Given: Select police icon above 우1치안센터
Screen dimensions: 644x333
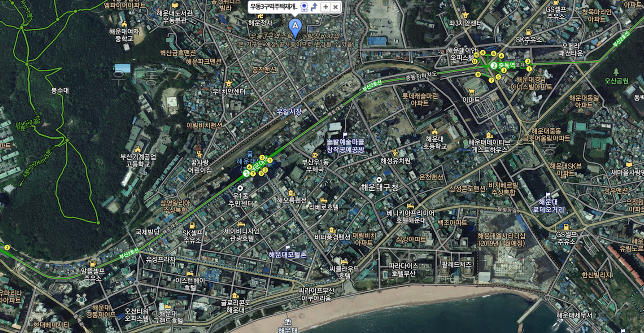Looking at the screenshot, I should tap(229, 84).
